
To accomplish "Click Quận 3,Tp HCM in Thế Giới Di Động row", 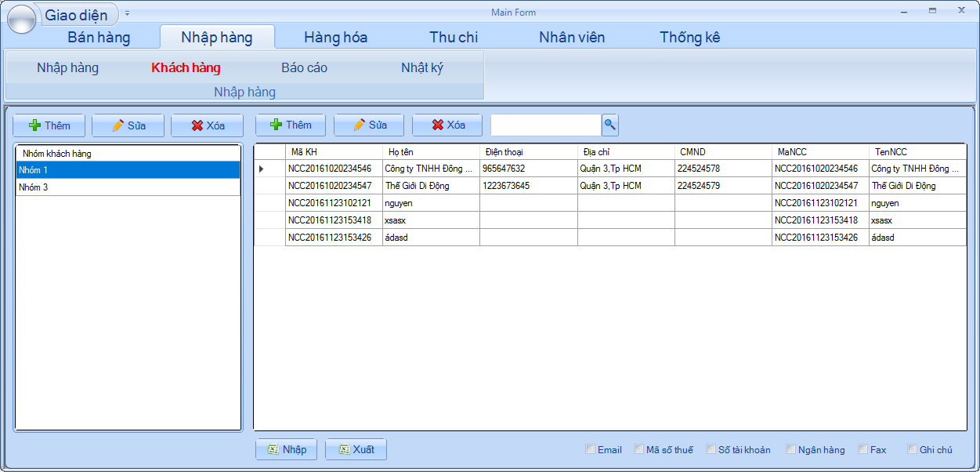I will coord(626,186).
